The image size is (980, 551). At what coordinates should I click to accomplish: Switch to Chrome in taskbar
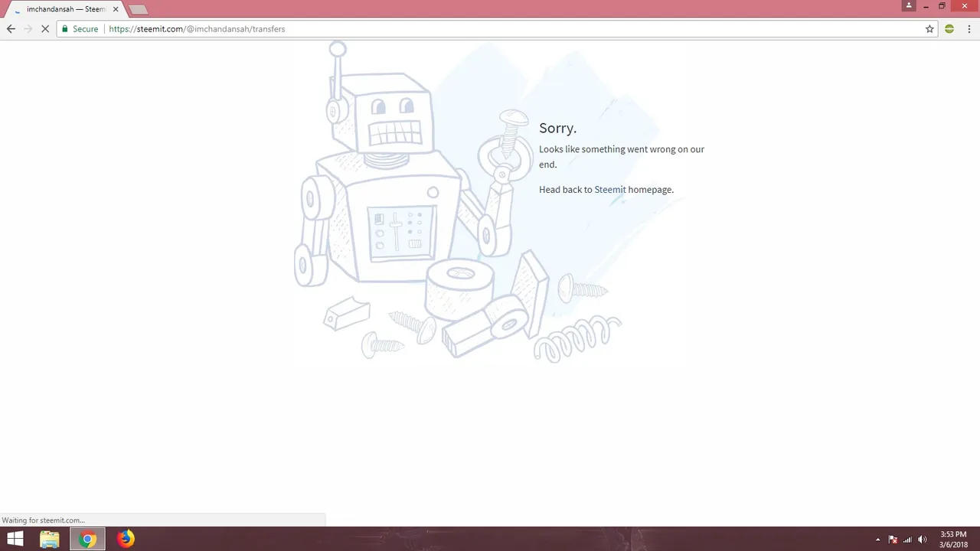87,540
